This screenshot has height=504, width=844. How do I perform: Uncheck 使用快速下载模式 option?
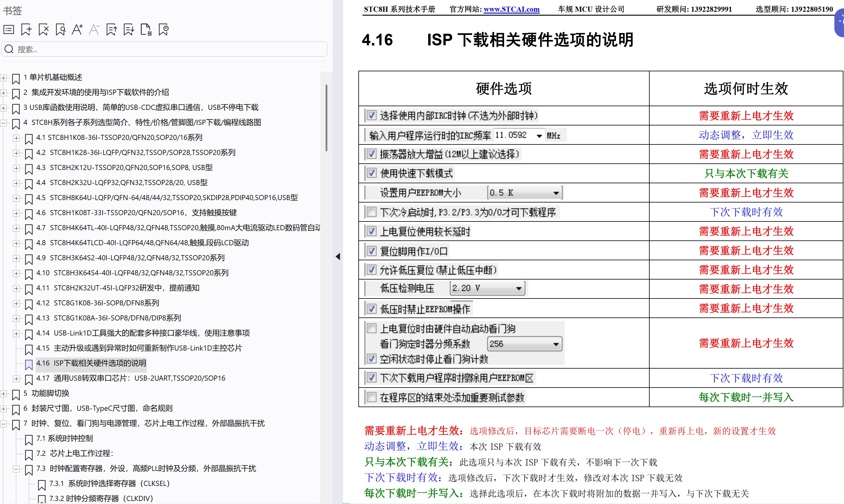(x=372, y=173)
